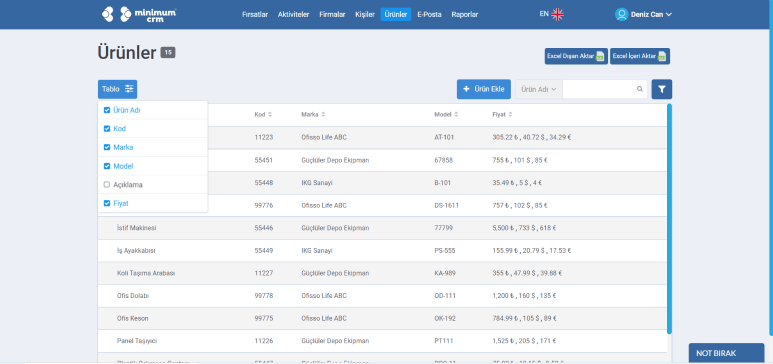Open the Ofis Dolabı product
Viewport: 773px width, 364px height.
[133, 296]
